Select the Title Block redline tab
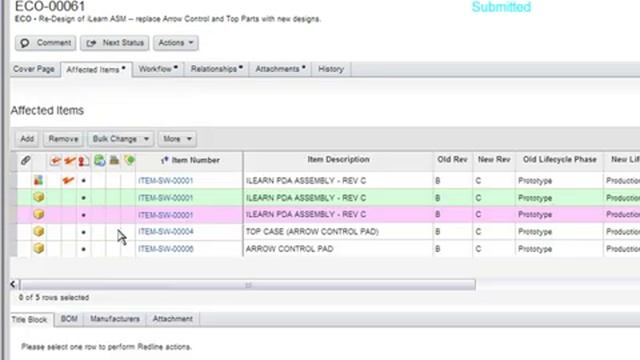The image size is (640, 360). click(29, 320)
